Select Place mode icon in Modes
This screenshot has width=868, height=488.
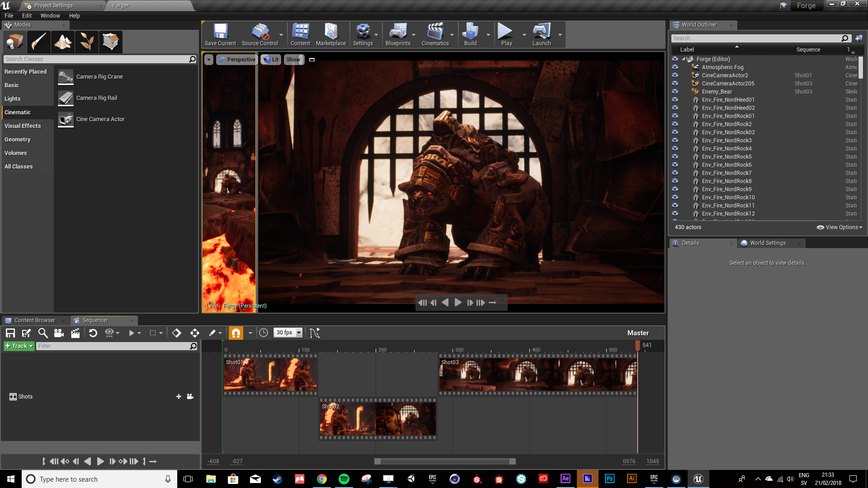click(x=15, y=42)
